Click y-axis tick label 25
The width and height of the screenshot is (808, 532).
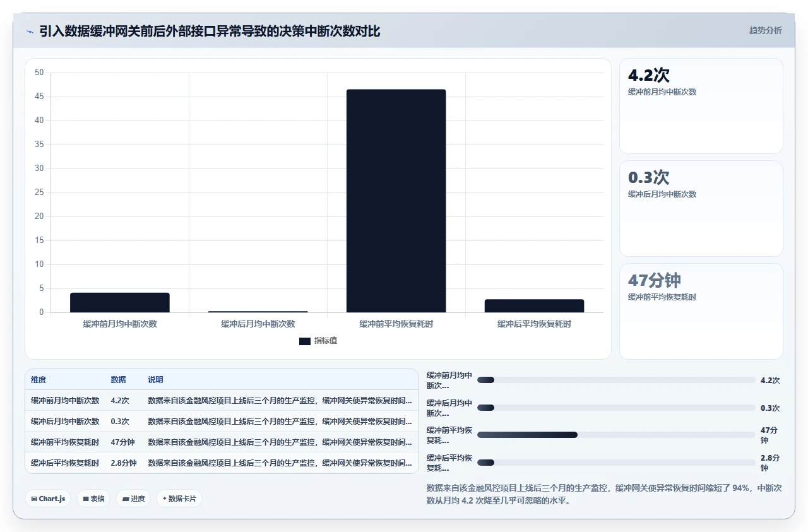(x=39, y=192)
